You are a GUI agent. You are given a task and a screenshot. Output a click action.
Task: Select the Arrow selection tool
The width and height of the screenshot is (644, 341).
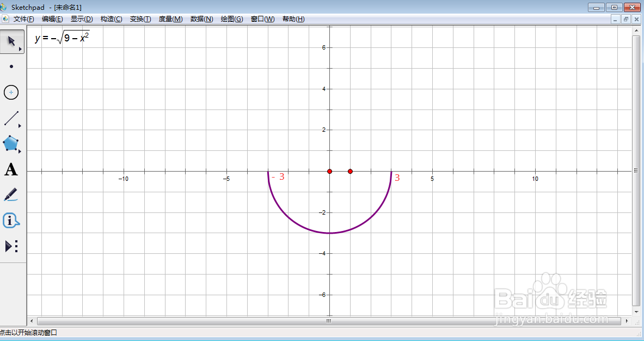pos(12,41)
